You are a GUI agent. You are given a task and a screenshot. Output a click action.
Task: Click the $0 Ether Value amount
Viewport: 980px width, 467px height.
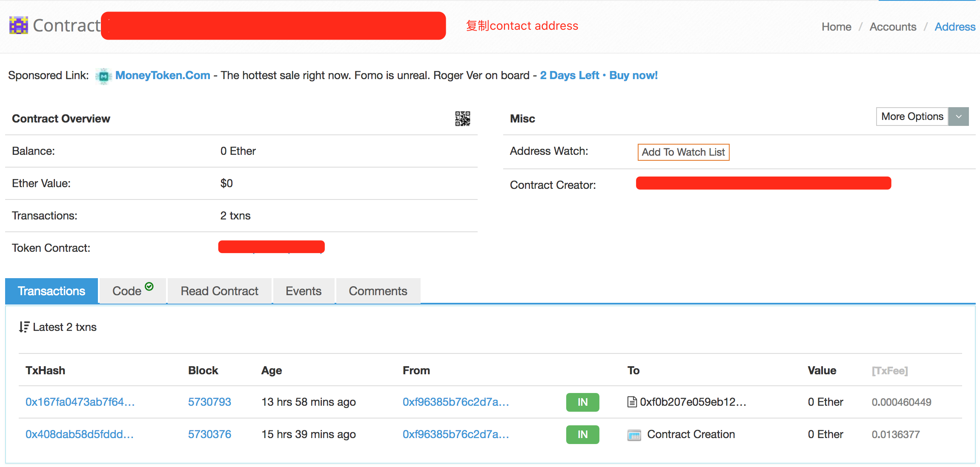[226, 183]
